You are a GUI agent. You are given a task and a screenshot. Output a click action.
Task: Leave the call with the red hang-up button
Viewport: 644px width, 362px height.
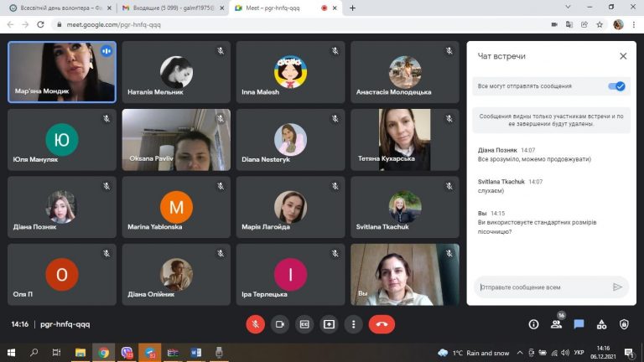click(x=382, y=324)
